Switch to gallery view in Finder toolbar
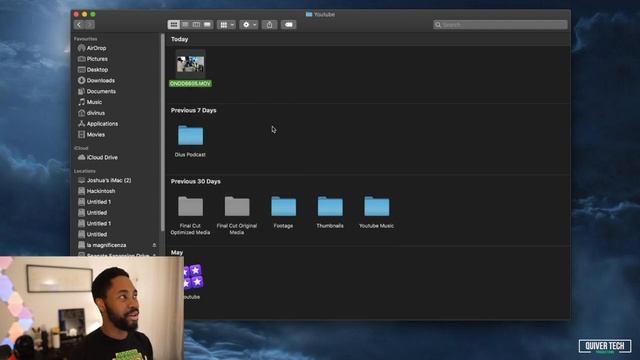Image resolution: width=640 pixels, height=360 pixels. 207,25
